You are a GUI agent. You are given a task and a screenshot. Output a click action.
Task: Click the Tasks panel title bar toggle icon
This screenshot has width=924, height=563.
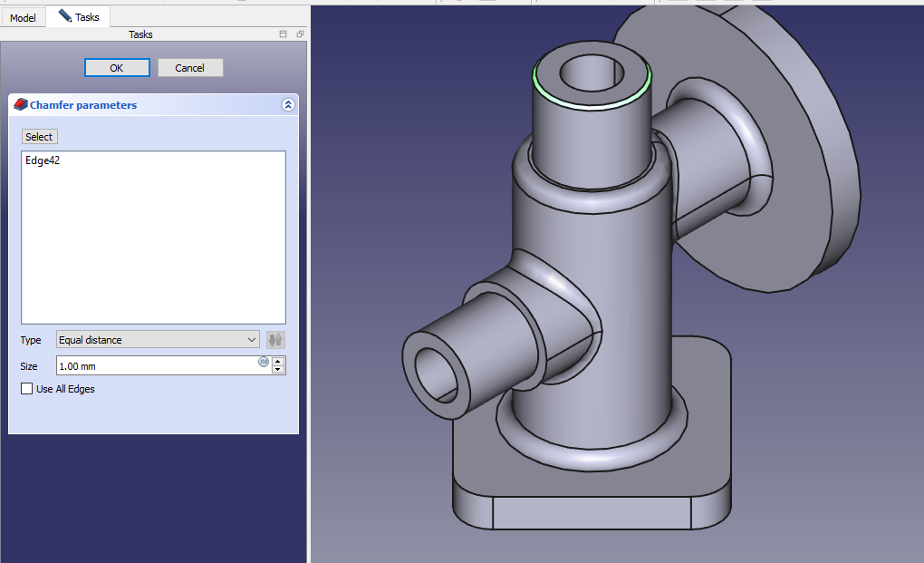pyautogui.click(x=283, y=34)
